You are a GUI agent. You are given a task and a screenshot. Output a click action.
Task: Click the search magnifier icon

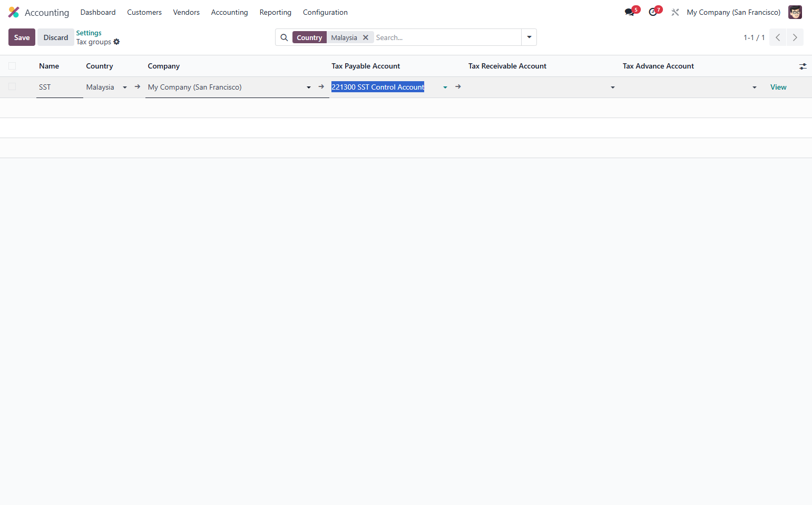(284, 37)
